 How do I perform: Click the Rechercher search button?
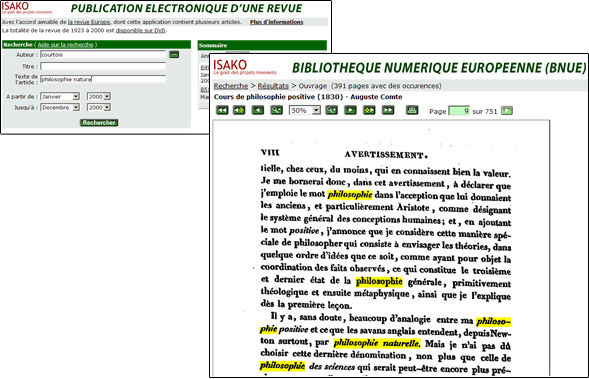click(99, 122)
